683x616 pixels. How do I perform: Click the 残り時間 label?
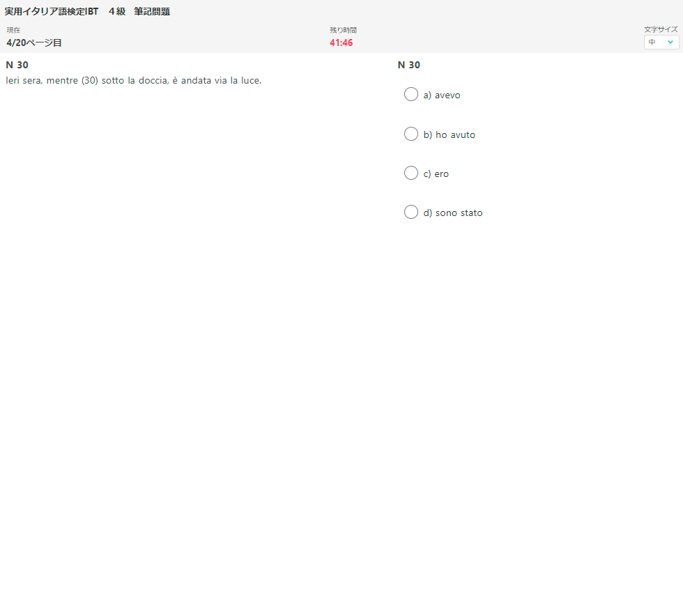coord(343,30)
